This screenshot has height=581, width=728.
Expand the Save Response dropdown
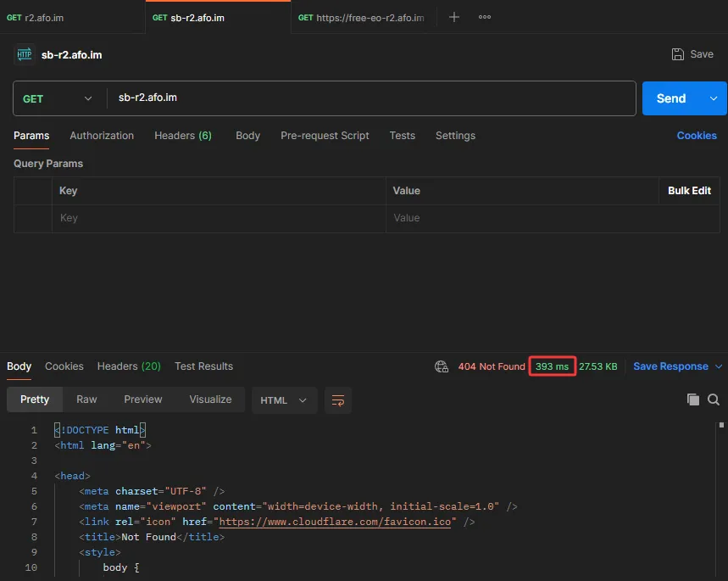(719, 366)
